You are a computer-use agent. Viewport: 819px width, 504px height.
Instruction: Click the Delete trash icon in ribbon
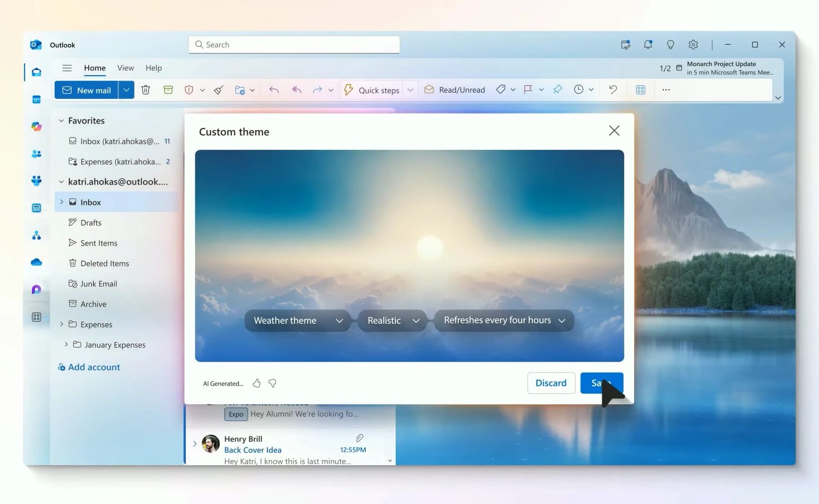pyautogui.click(x=146, y=90)
